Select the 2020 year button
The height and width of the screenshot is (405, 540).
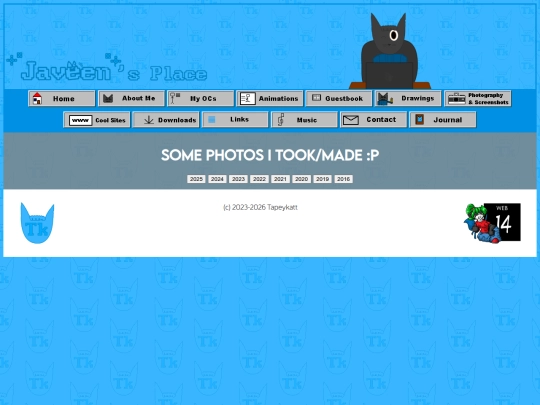tap(301, 179)
